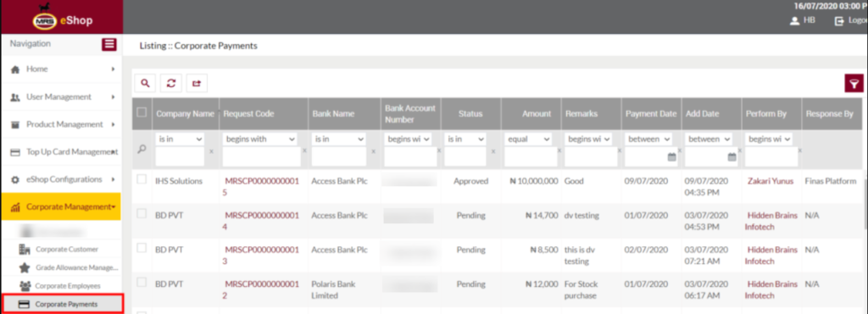Expand the Payment Date 'between' dropdown
The image size is (868, 314).
[648, 139]
